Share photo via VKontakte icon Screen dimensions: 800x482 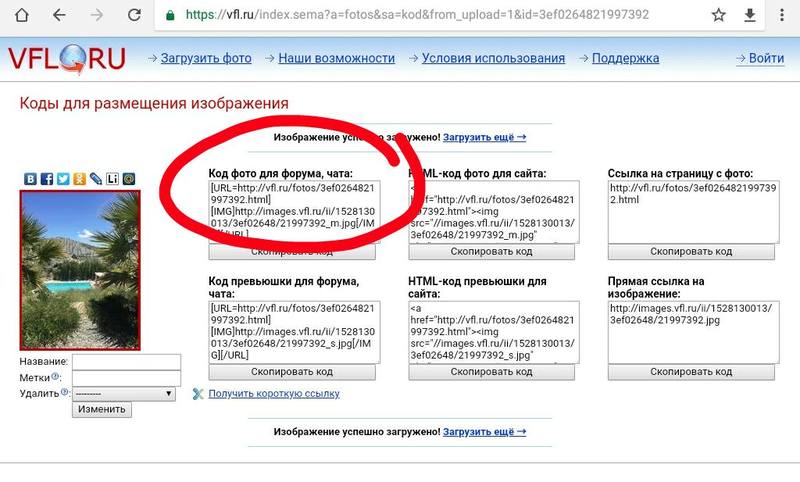coord(31,180)
